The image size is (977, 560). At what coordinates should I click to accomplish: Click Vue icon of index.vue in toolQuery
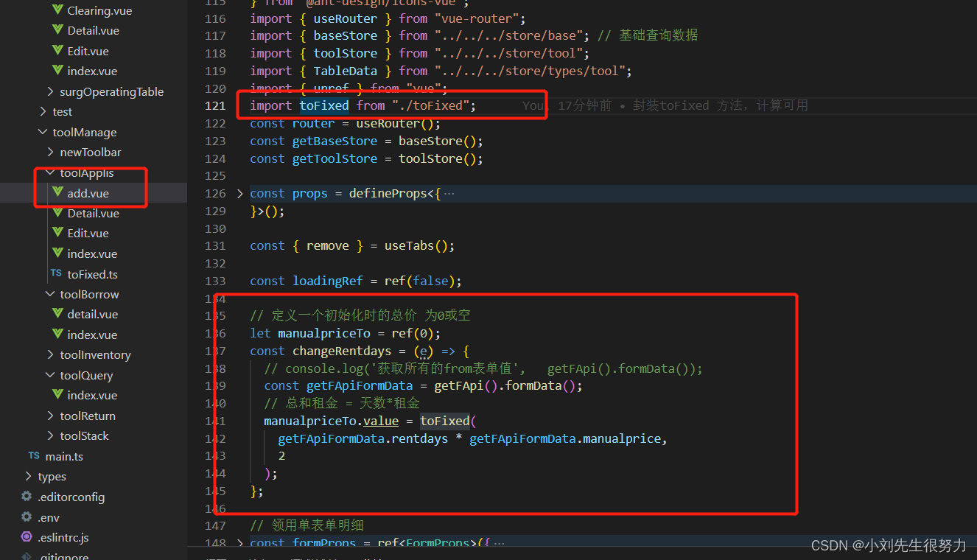tap(58, 395)
